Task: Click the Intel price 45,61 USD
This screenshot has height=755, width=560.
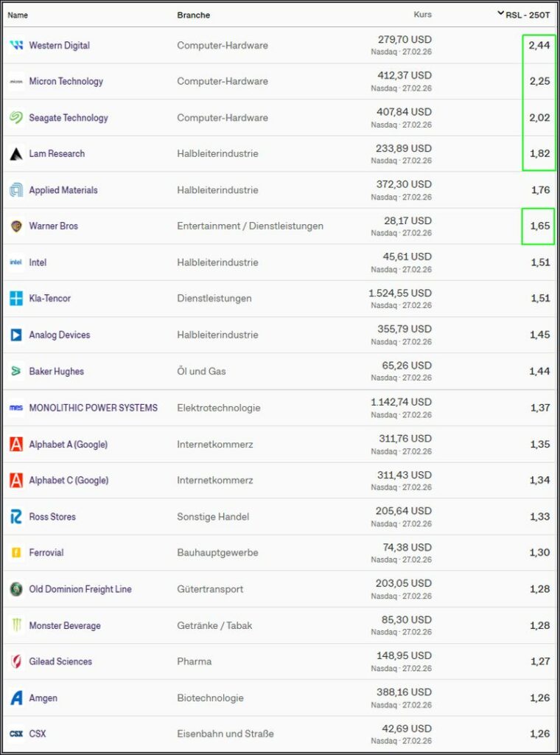Action: click(x=407, y=257)
